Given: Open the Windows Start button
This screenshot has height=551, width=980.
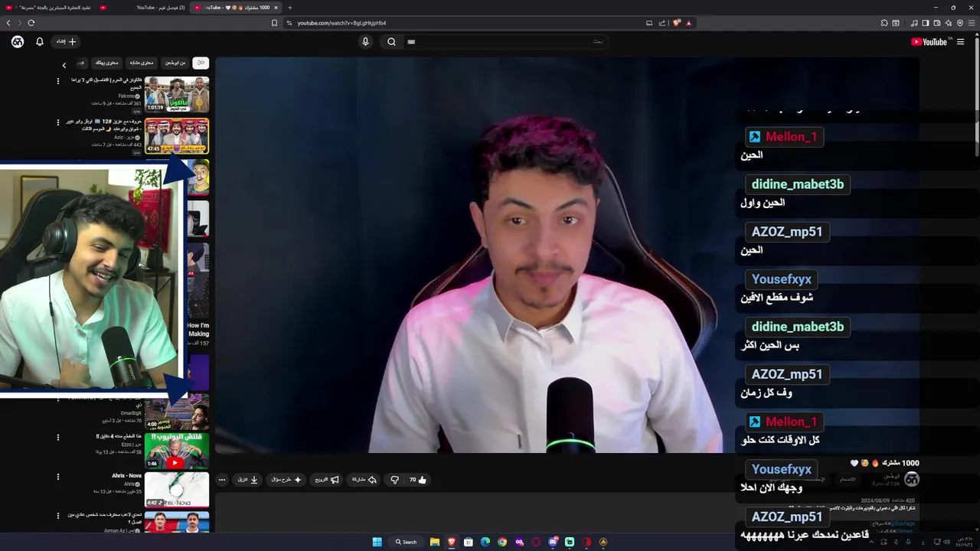Looking at the screenshot, I should coord(377,542).
